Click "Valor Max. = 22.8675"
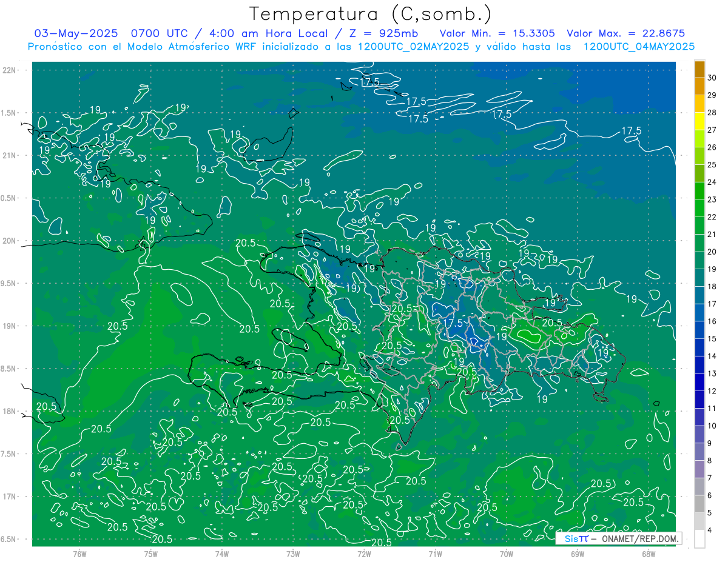The width and height of the screenshot is (728, 562). point(625,33)
